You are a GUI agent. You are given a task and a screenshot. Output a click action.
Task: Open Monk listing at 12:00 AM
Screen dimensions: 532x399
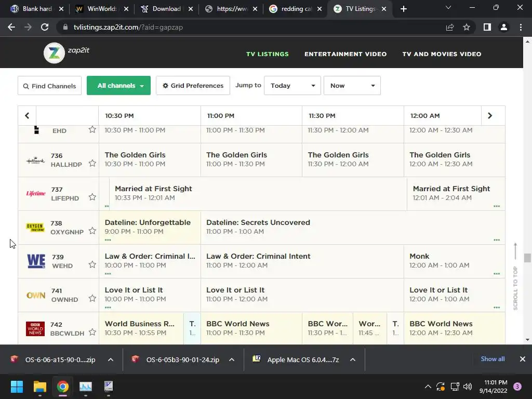[x=454, y=261]
